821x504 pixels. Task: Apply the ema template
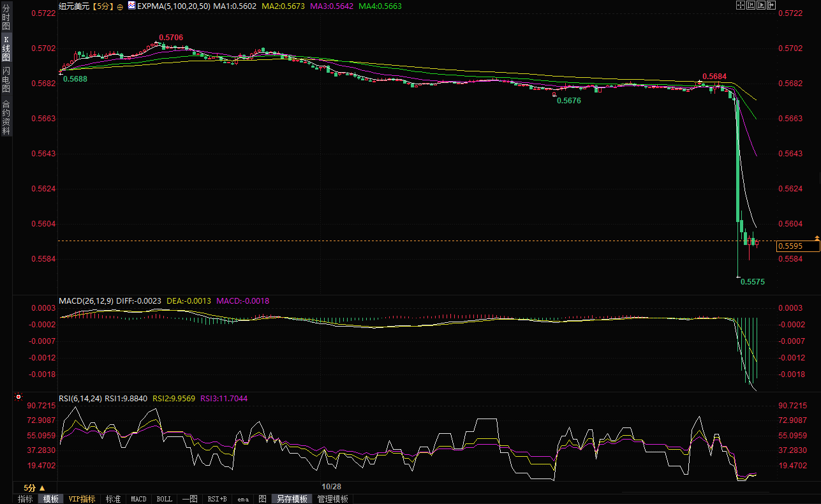(242, 499)
